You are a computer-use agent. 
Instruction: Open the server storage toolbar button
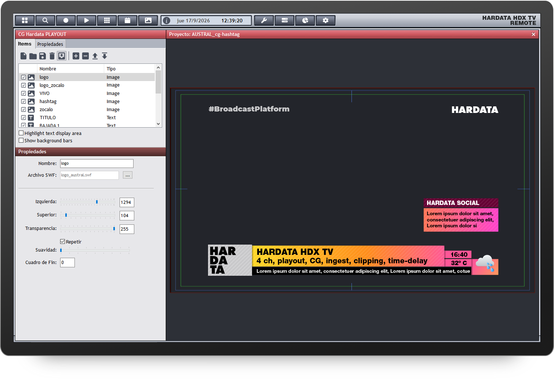[284, 21]
